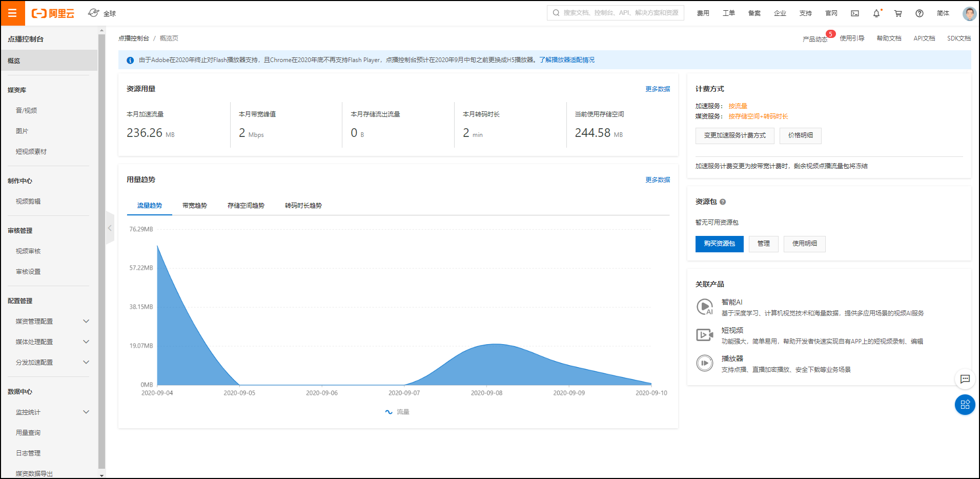Click 使用明细 button

click(x=805, y=244)
